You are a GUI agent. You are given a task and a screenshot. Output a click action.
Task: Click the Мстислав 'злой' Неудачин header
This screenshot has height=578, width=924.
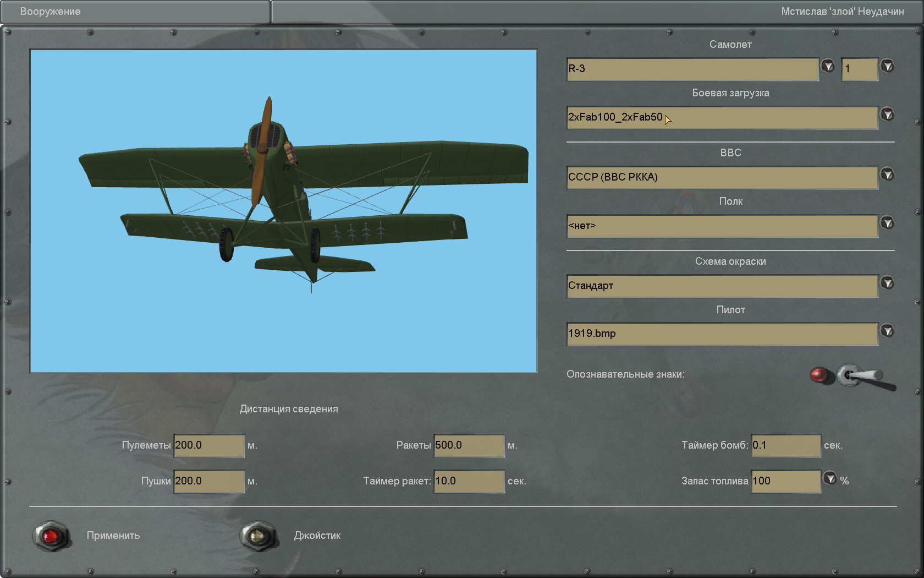click(842, 12)
